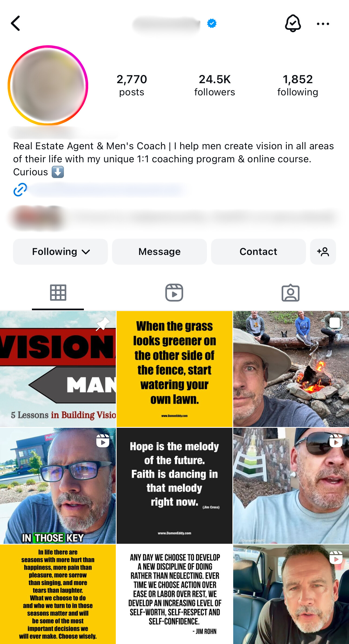Open the campfire carousel post
Viewport: 349px width, 644px height.
[291, 369]
